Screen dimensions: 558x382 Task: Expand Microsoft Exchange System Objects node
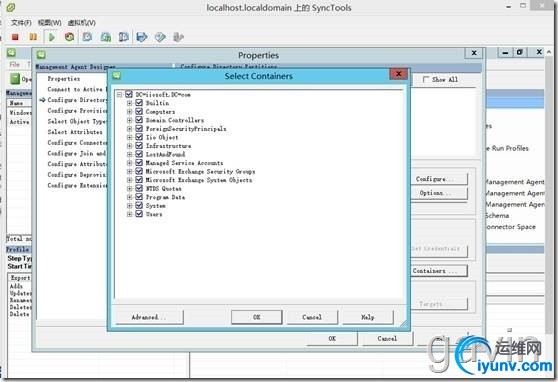[x=130, y=180]
